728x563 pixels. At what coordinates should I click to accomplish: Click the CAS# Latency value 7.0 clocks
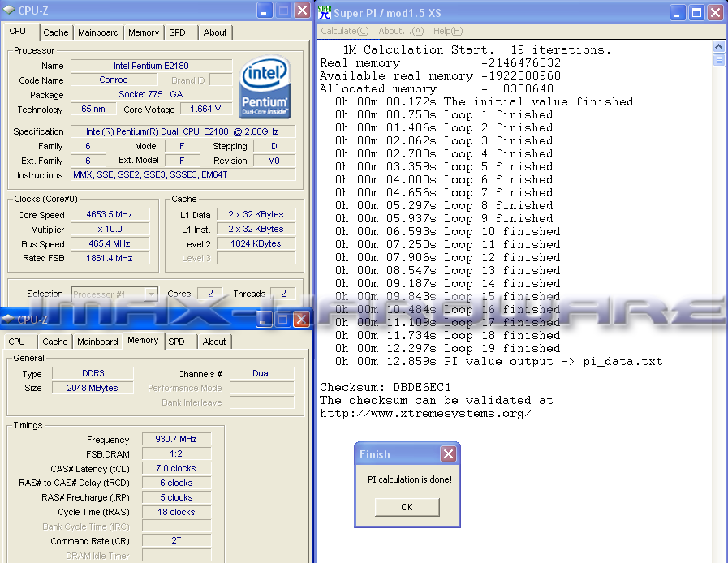(176, 468)
